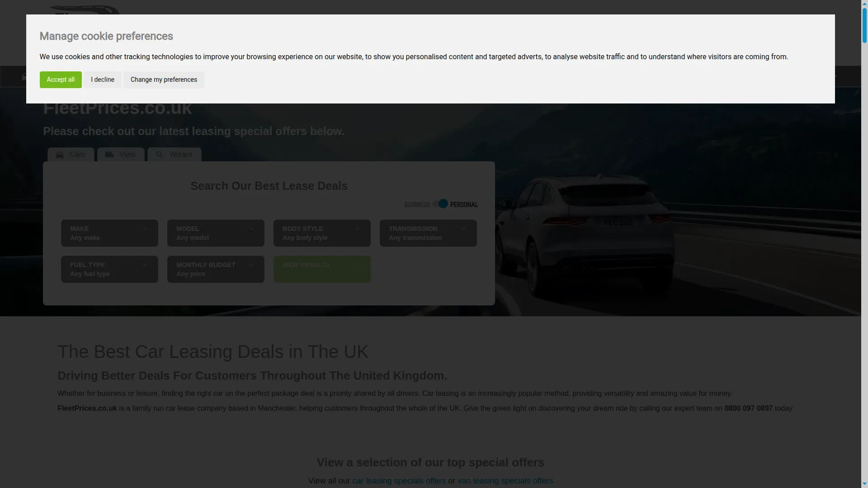The width and height of the screenshot is (868, 488).
Task: Expand the Transmission dropdown
Action: click(428, 233)
